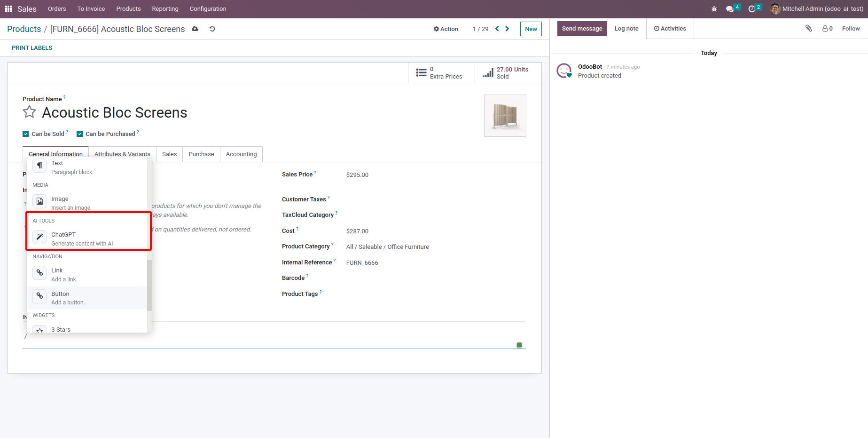Click the Image insert icon
Viewport: 868px width, 438px height.
click(x=39, y=201)
